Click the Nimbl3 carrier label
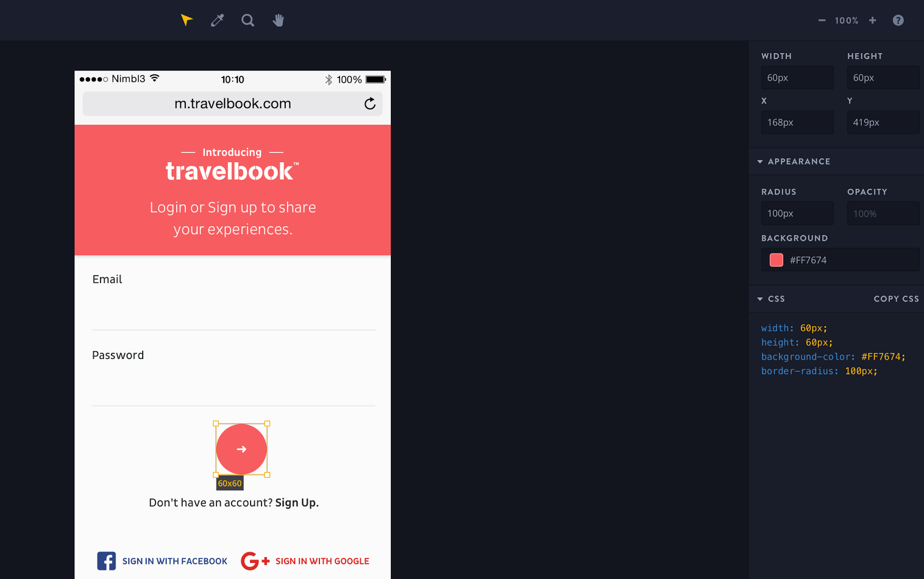 coord(128,79)
